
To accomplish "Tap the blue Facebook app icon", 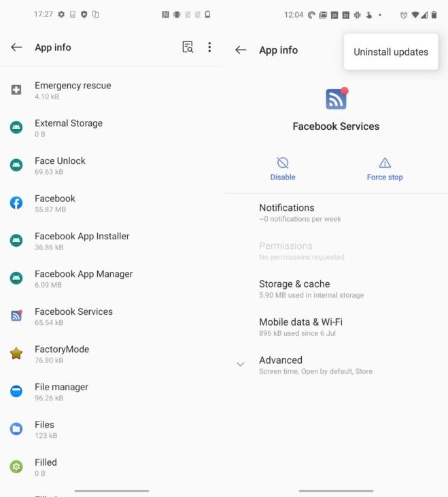I will point(16,203).
